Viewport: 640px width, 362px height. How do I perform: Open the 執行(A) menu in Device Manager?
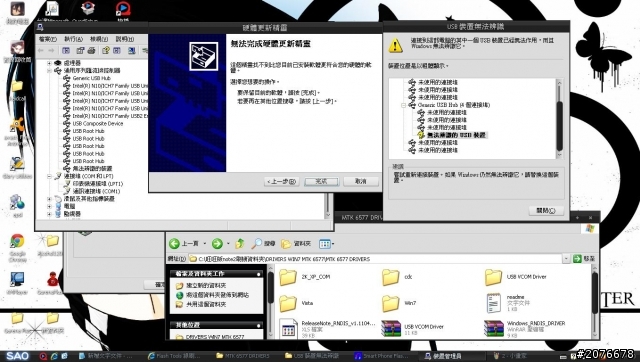(73, 39)
